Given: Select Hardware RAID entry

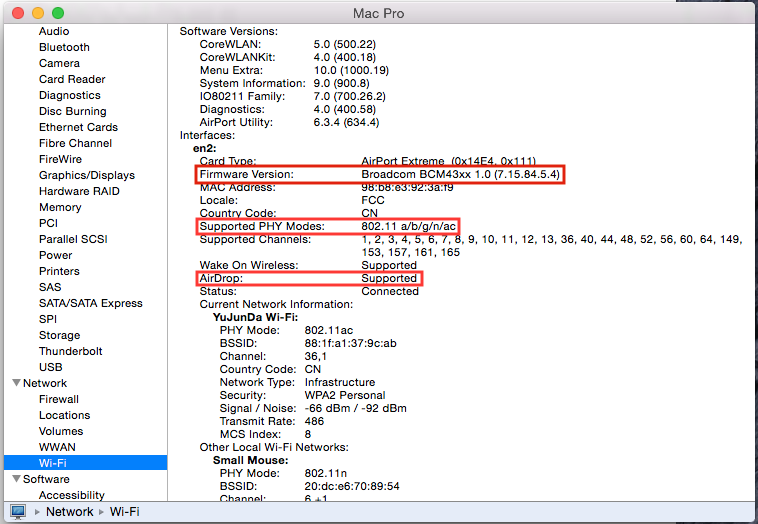Looking at the screenshot, I should click(x=79, y=191).
